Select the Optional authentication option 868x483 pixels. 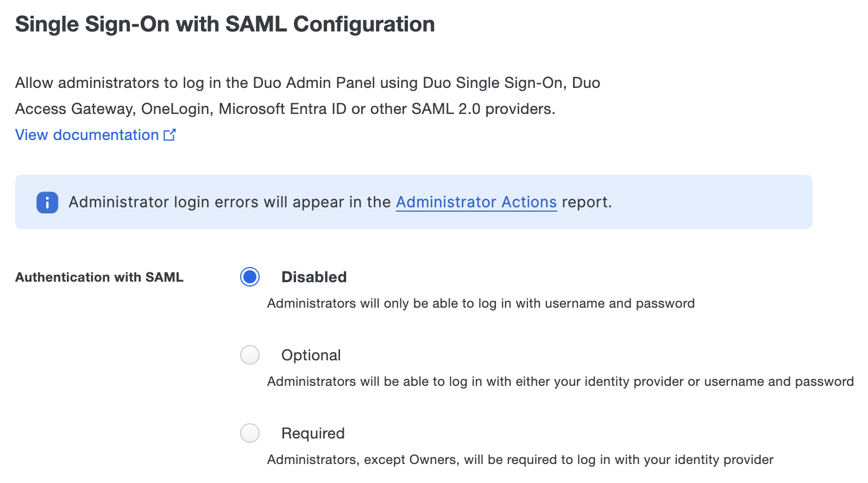click(x=249, y=355)
